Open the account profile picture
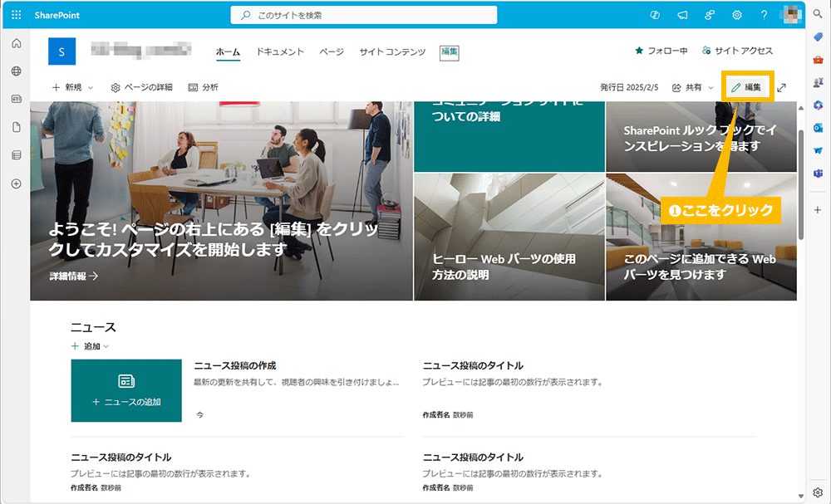 click(791, 14)
